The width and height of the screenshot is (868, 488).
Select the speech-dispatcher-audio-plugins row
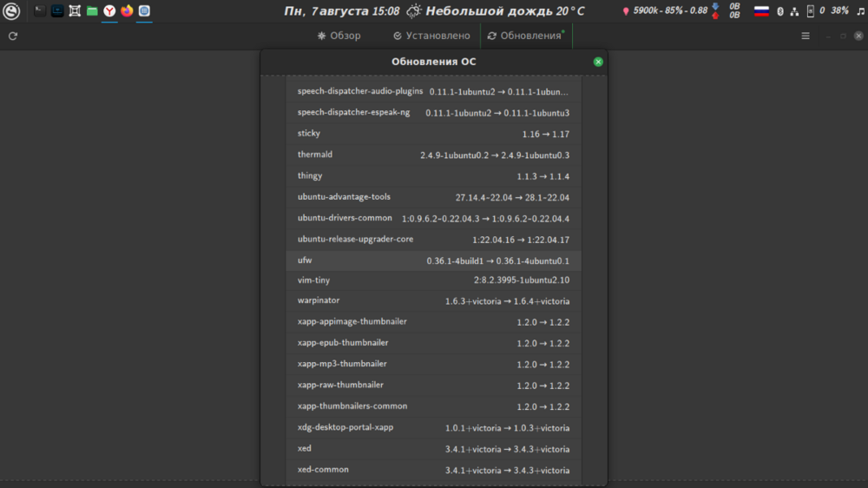point(433,91)
